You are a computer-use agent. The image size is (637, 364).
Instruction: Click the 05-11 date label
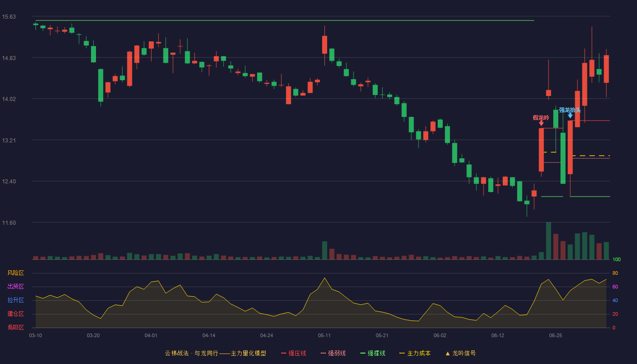(x=324, y=335)
